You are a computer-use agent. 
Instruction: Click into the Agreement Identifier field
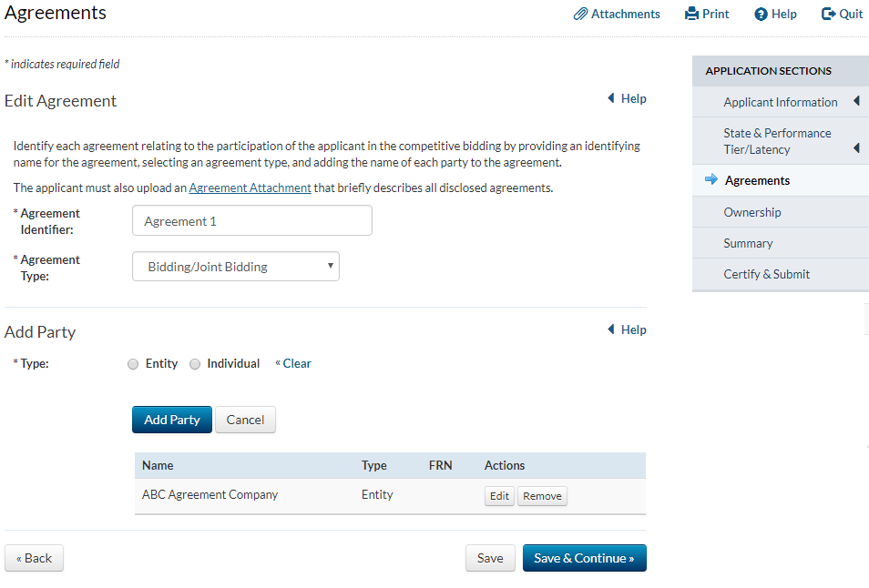pyautogui.click(x=252, y=221)
